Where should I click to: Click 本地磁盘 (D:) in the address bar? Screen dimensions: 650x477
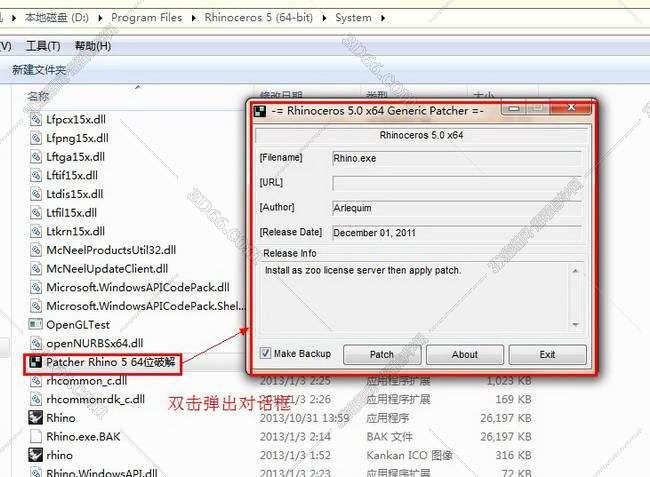[57, 18]
